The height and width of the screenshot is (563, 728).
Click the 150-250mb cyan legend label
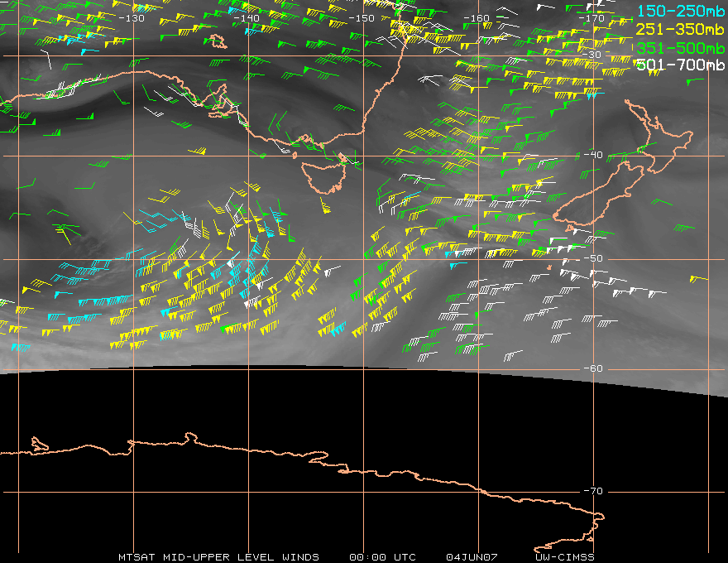(x=681, y=11)
